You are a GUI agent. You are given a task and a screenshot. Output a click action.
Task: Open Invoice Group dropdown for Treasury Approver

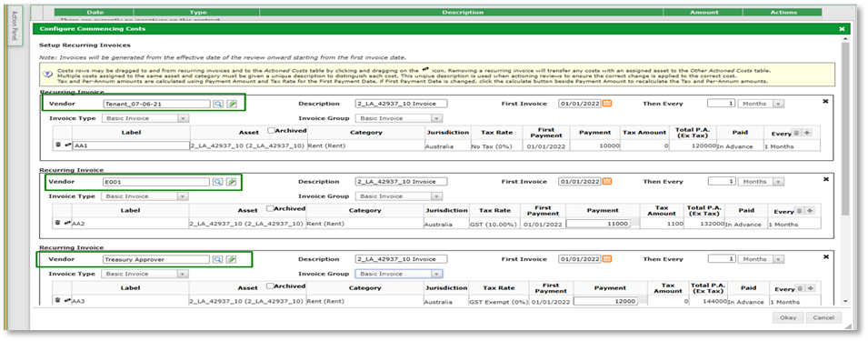coord(399,274)
